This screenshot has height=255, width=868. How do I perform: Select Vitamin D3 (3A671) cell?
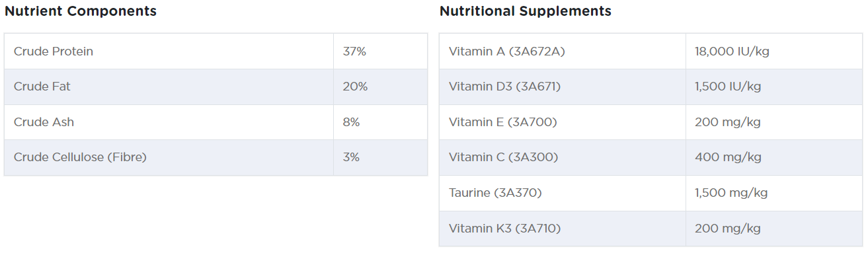563,87
